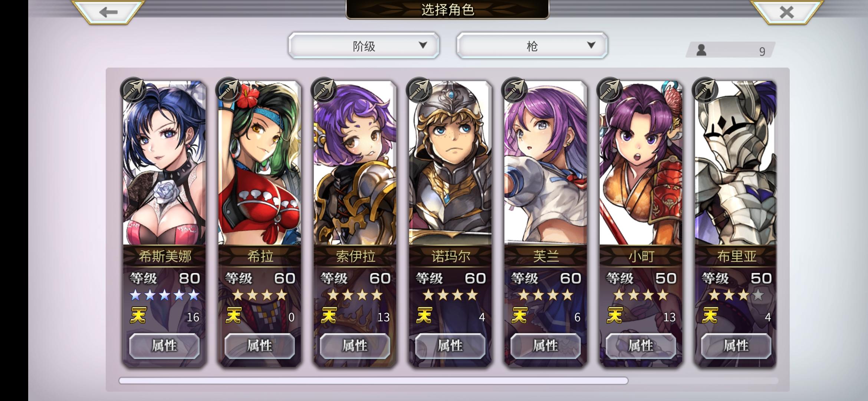Open the 枪 weapon filter dropdown

coord(532,46)
